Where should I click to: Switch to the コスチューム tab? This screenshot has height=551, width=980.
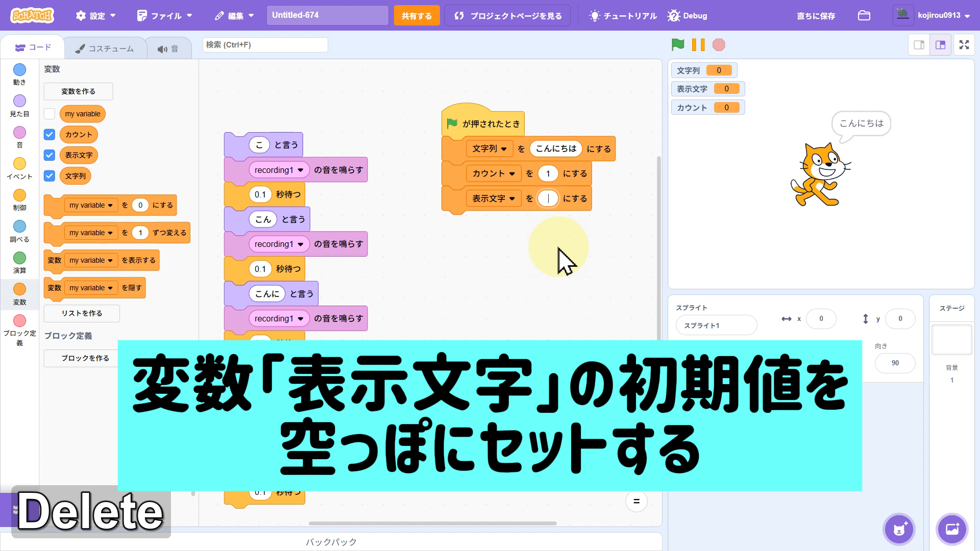pos(105,48)
